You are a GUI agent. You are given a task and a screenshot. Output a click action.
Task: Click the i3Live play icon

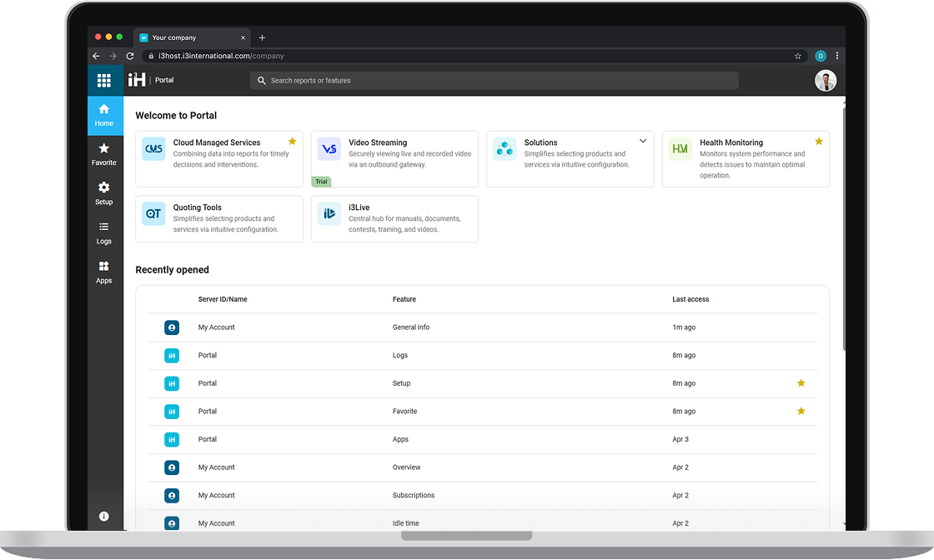pos(329,213)
